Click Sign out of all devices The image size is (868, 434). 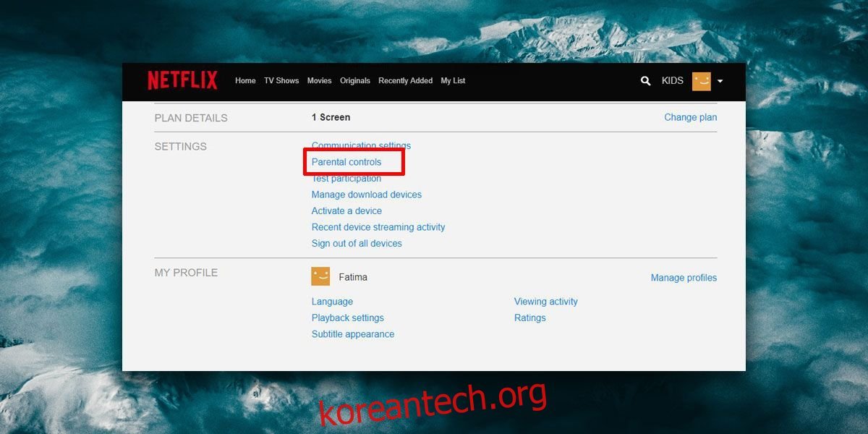coord(357,244)
